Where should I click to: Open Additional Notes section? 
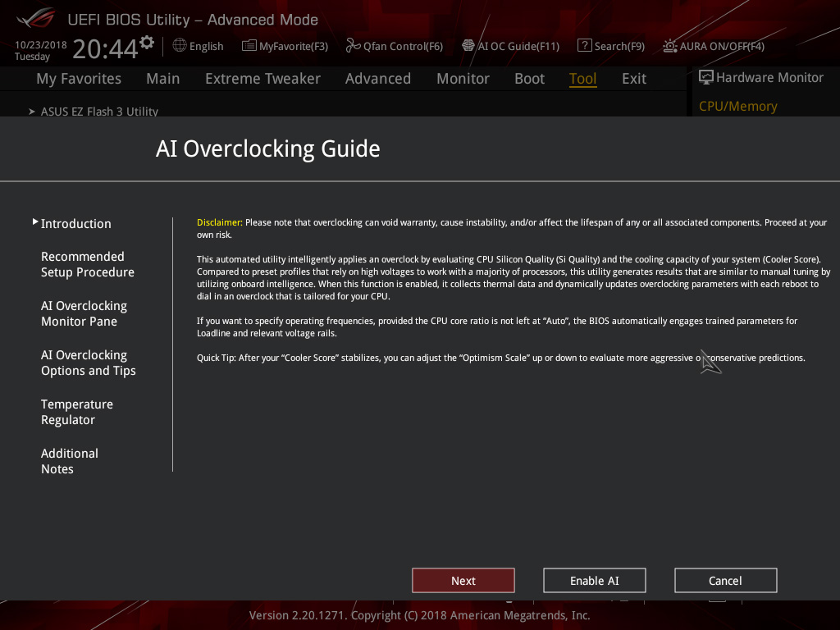pos(70,461)
